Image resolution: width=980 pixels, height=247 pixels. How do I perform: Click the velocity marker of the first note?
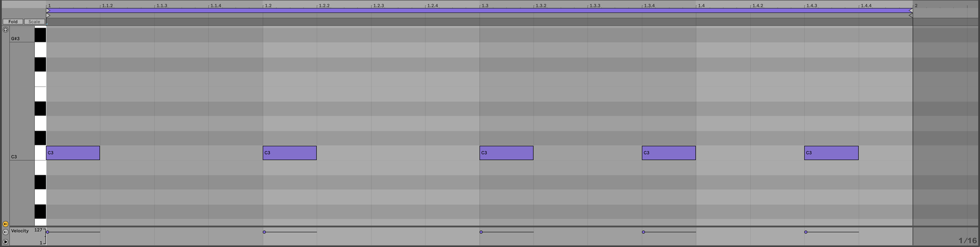coord(48,232)
